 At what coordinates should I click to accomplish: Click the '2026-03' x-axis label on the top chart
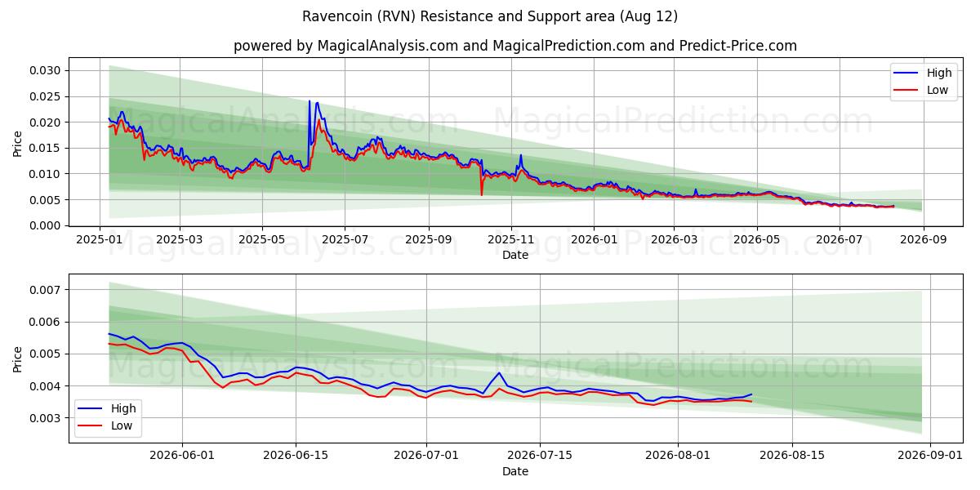(x=673, y=241)
